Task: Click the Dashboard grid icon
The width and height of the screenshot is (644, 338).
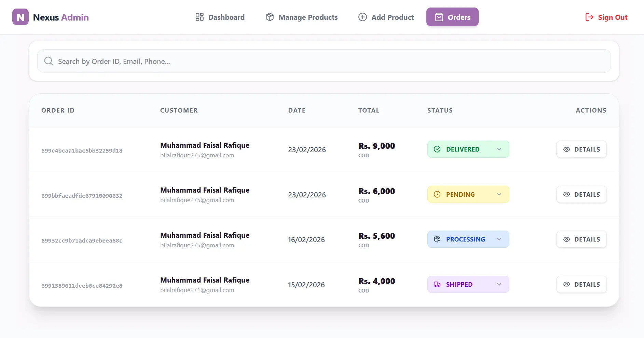Action: coord(199,17)
